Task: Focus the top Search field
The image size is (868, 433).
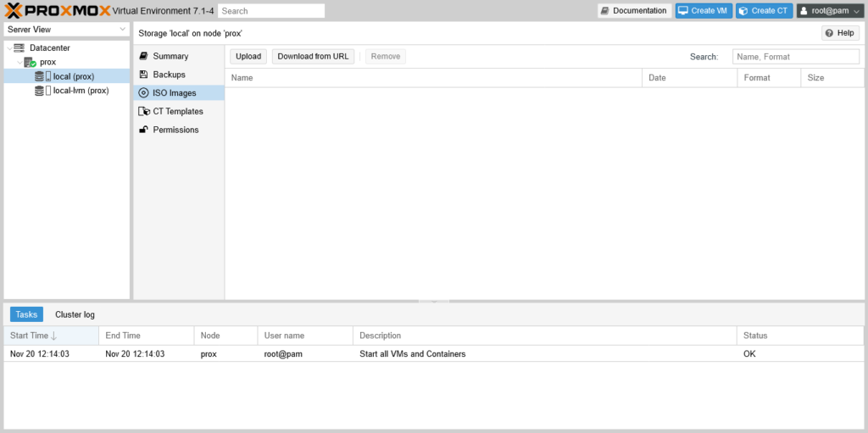Action: 271,11
